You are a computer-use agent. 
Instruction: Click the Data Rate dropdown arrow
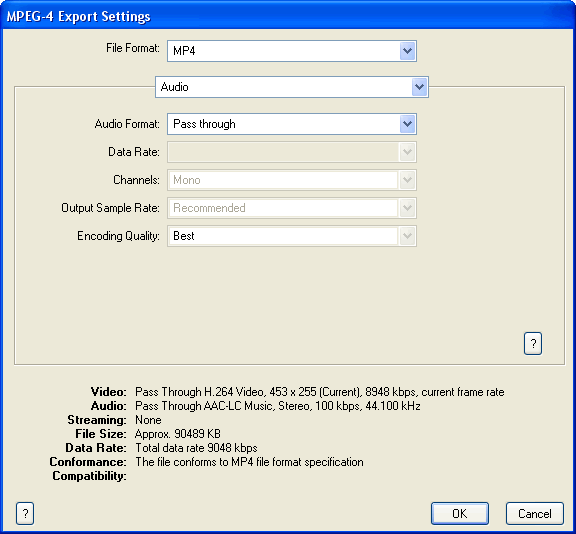tap(407, 152)
